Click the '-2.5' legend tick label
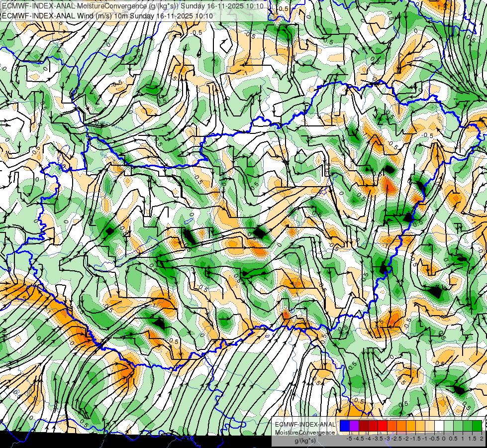The image size is (487, 448). [396, 439]
